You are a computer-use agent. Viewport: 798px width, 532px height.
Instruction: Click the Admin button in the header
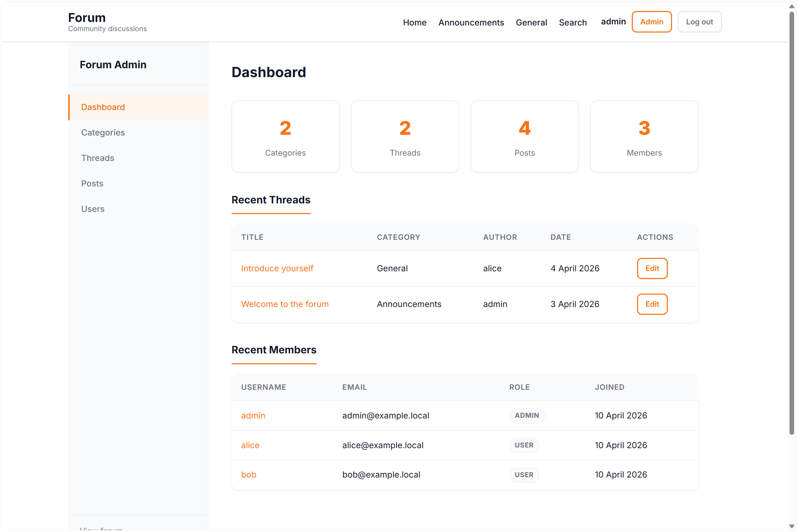[x=652, y=22]
